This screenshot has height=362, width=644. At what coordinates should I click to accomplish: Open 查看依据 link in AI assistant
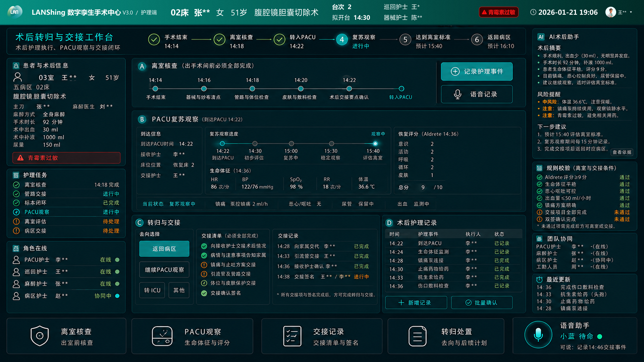click(x=622, y=152)
